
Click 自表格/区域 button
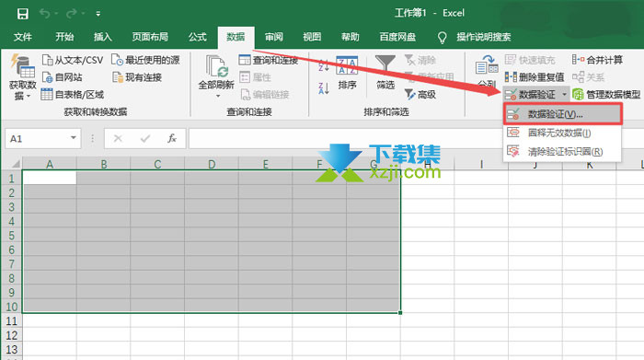[73, 95]
